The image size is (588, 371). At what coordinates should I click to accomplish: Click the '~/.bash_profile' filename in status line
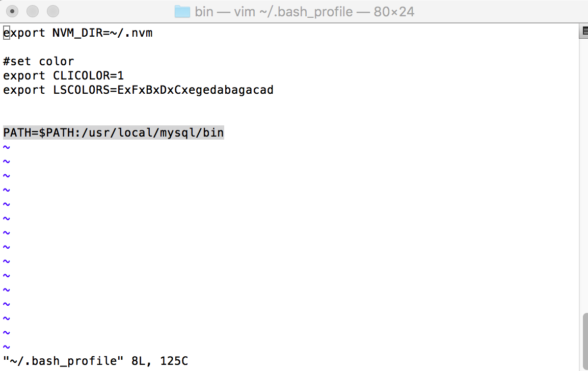coord(63,361)
